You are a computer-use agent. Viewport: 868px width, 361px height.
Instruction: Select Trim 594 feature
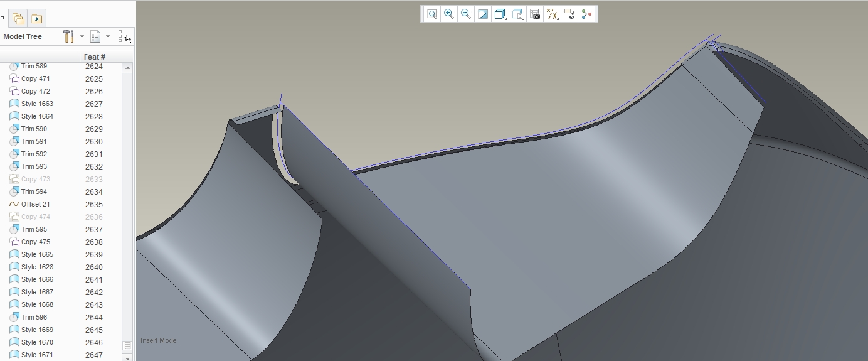tap(34, 191)
